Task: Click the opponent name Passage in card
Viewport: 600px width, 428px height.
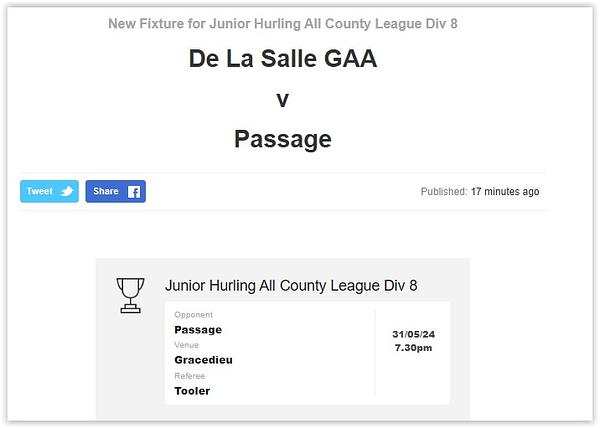Action: click(198, 330)
